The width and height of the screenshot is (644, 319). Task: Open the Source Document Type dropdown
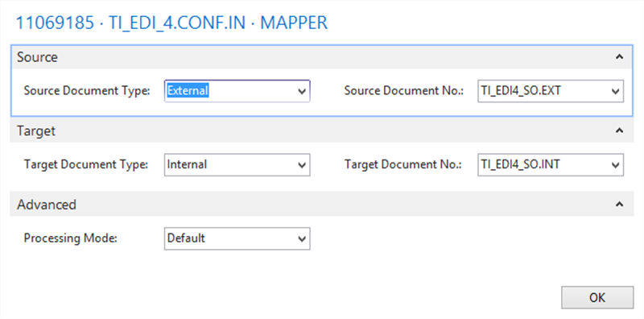(x=303, y=91)
